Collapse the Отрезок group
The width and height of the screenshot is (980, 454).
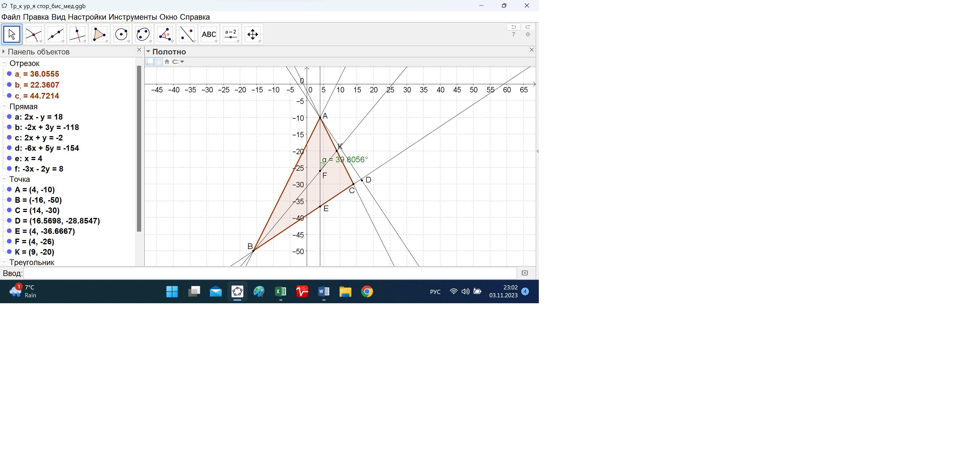pyautogui.click(x=4, y=63)
